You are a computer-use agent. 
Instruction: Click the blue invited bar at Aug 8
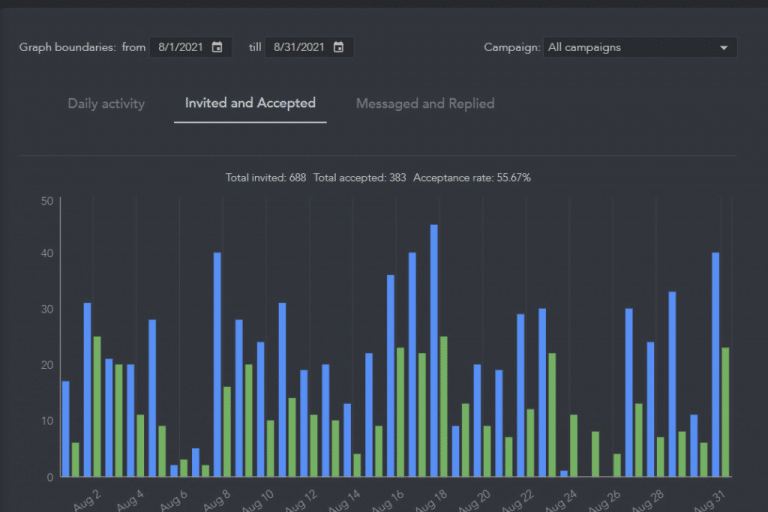[217, 364]
